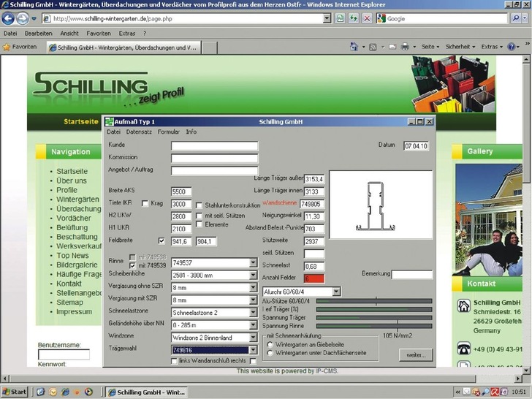The image size is (532, 399).
Task: Open the Formular menu in dialog
Action: pyautogui.click(x=168, y=132)
